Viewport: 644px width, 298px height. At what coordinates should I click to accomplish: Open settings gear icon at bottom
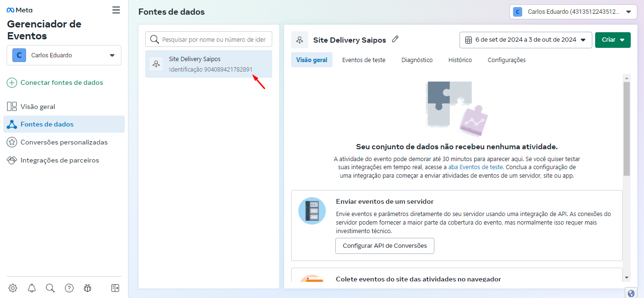click(x=13, y=288)
